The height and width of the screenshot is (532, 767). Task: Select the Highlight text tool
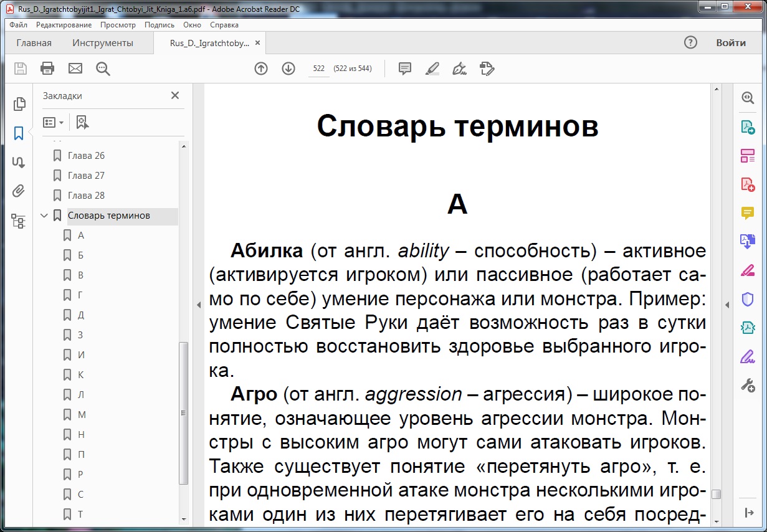coord(432,69)
